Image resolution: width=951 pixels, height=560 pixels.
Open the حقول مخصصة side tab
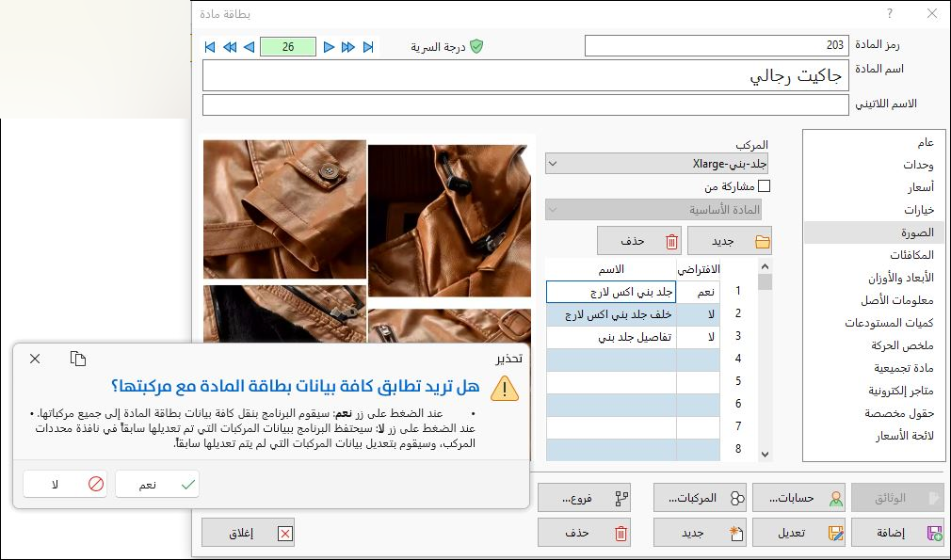pyautogui.click(x=874, y=413)
